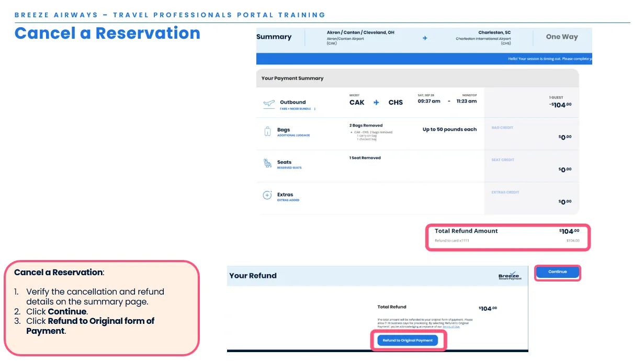The height and width of the screenshot is (361, 644).
Task: Click the '1 GUEST' label
Action: coord(556,98)
